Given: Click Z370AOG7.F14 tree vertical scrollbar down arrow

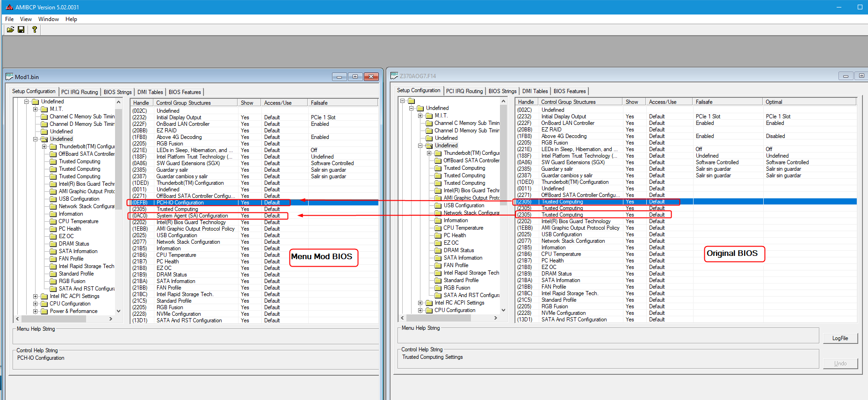Looking at the screenshot, I should [x=503, y=310].
